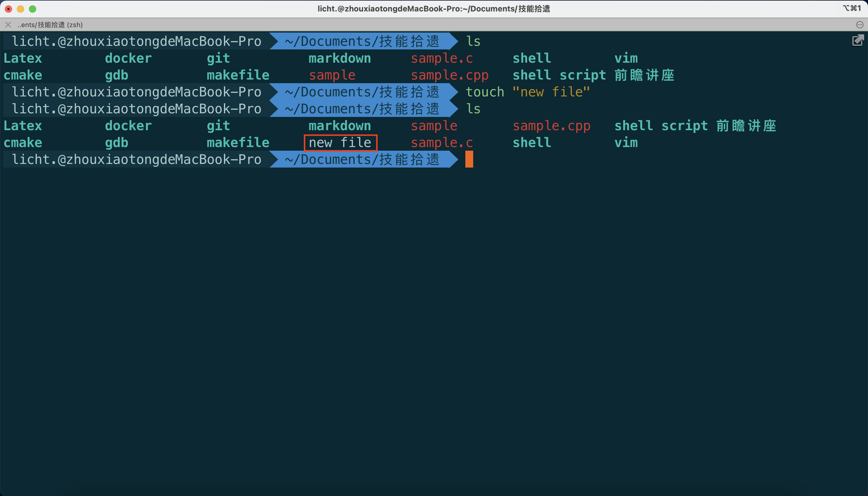Click the touch "new file" command text

[x=527, y=92]
